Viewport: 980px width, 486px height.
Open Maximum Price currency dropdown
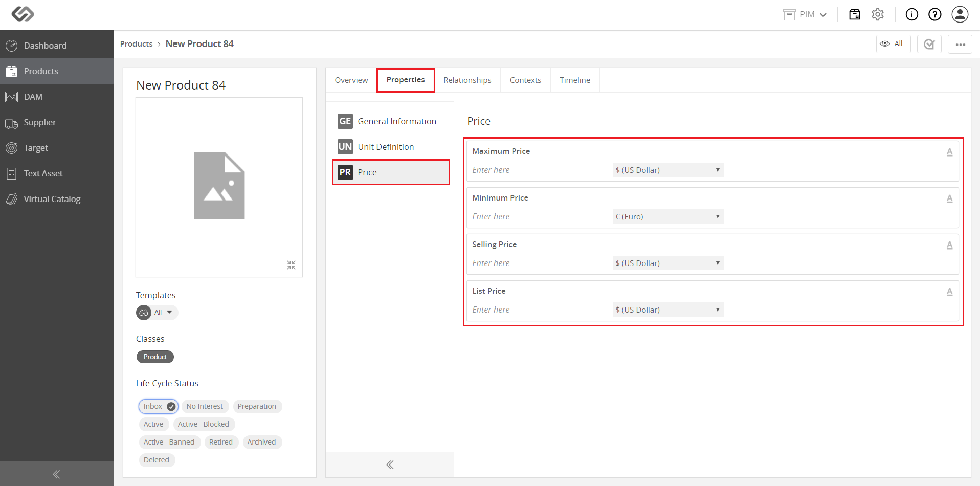(668, 170)
